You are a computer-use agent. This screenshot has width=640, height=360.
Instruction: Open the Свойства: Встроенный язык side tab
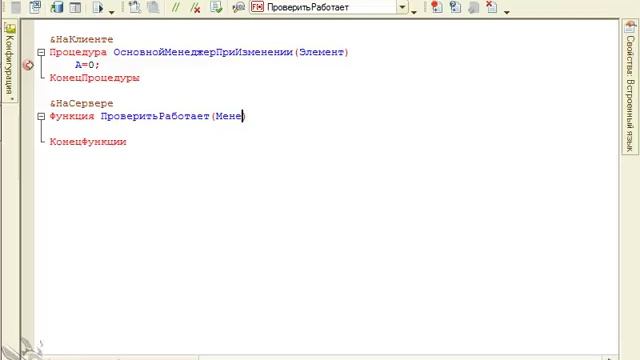tap(630, 87)
